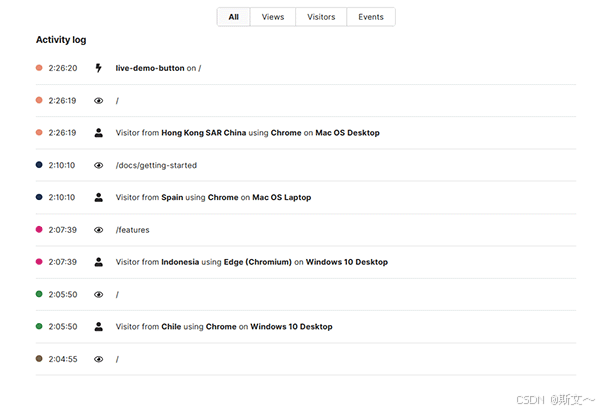Image resolution: width=600 pixels, height=411 pixels.
Task: Click the 2:07:39 timestamp on /features row
Action: [62, 230]
